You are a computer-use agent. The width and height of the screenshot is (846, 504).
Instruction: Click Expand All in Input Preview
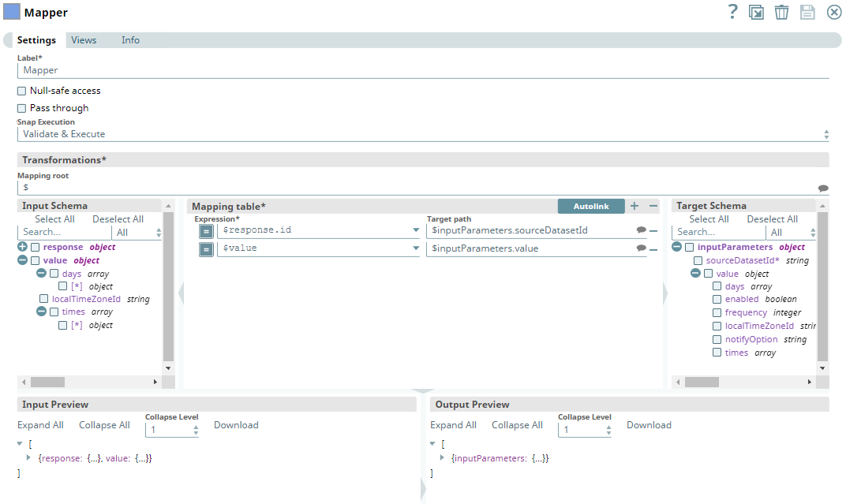40,425
